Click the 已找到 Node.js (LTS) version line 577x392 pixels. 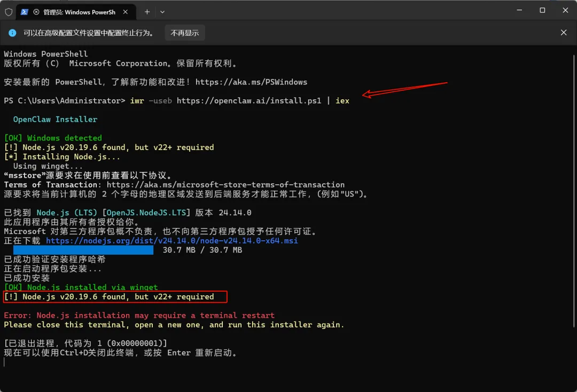pos(128,213)
